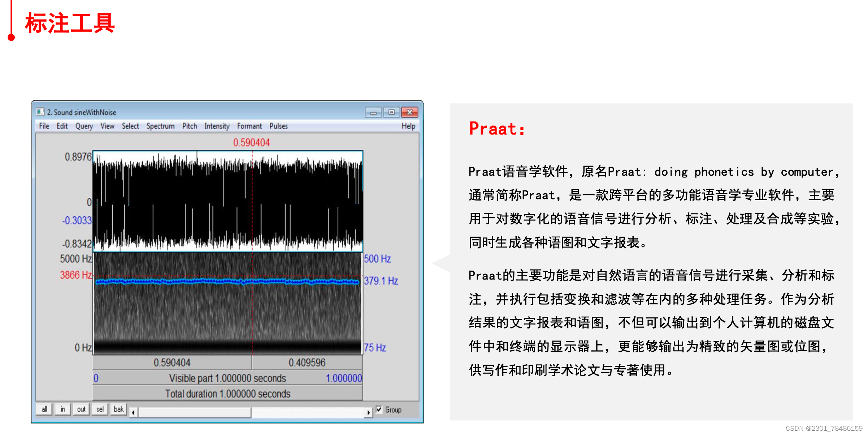
Task: Open the Edit menu
Action: (x=62, y=126)
